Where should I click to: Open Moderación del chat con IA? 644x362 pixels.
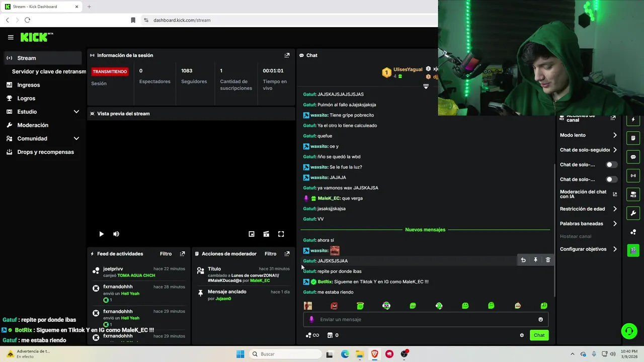pos(589,194)
